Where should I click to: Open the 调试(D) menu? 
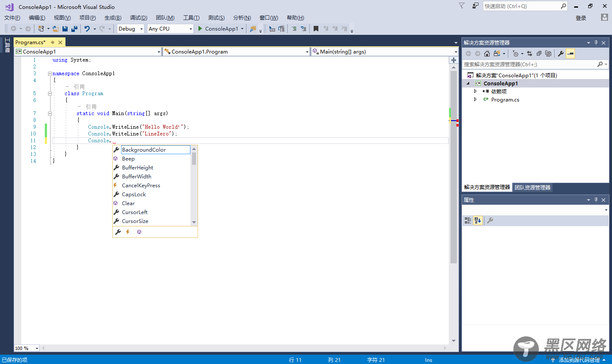(139, 18)
